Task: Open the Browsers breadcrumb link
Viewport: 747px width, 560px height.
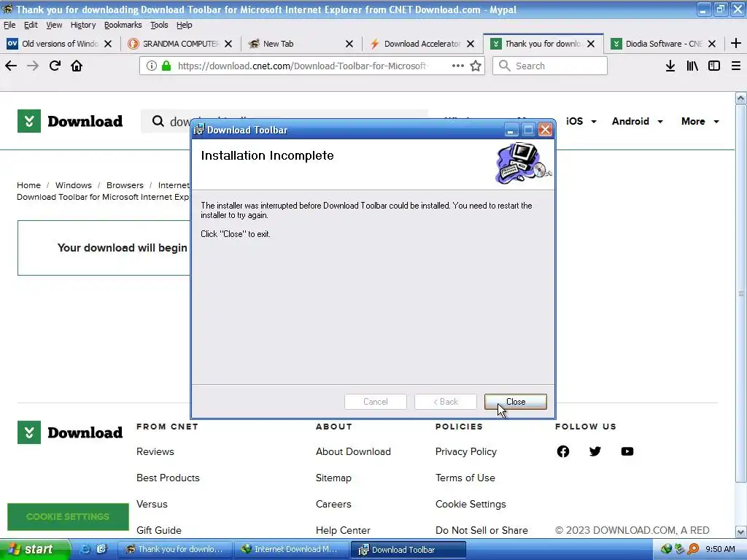Action: (125, 185)
